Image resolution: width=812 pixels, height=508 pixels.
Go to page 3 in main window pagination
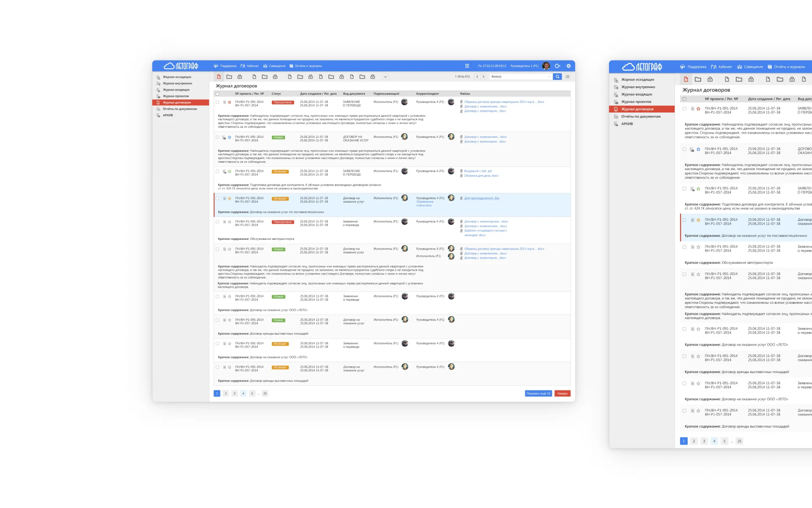[x=234, y=393]
